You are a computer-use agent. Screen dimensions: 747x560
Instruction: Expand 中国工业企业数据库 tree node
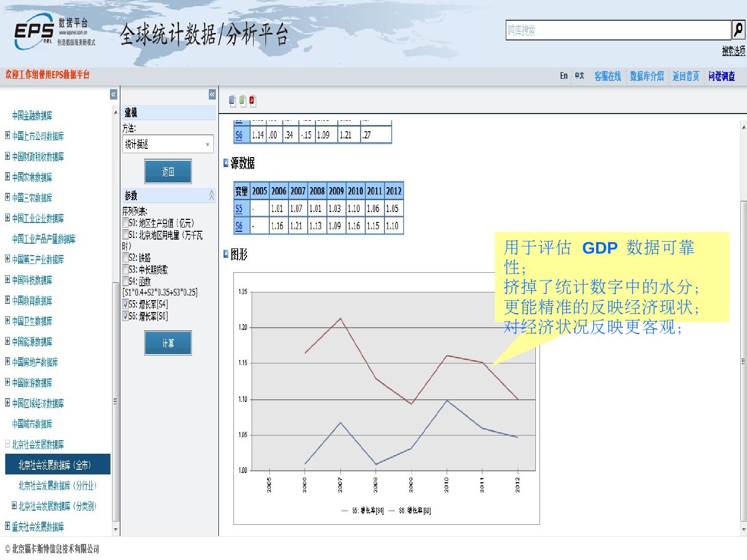pos(7,218)
